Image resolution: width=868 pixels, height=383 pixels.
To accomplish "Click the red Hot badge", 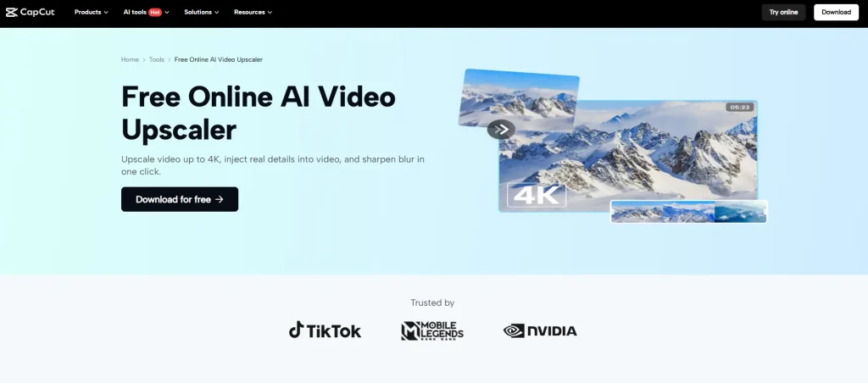I will [155, 12].
